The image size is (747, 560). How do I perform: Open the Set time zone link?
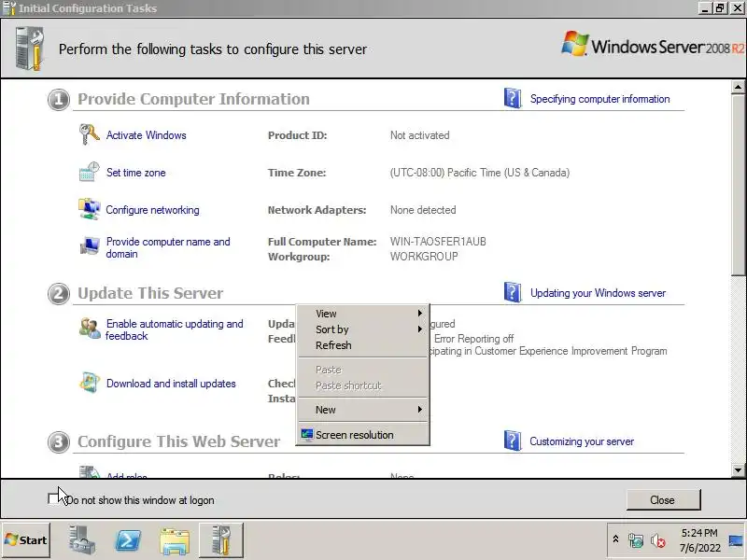(135, 173)
